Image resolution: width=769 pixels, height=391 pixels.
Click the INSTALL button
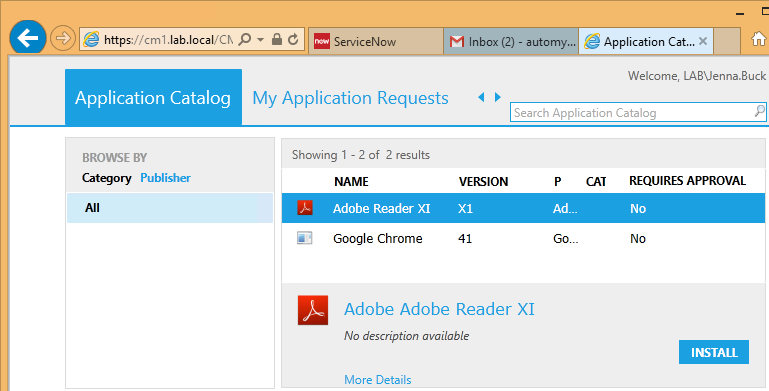[x=714, y=352]
